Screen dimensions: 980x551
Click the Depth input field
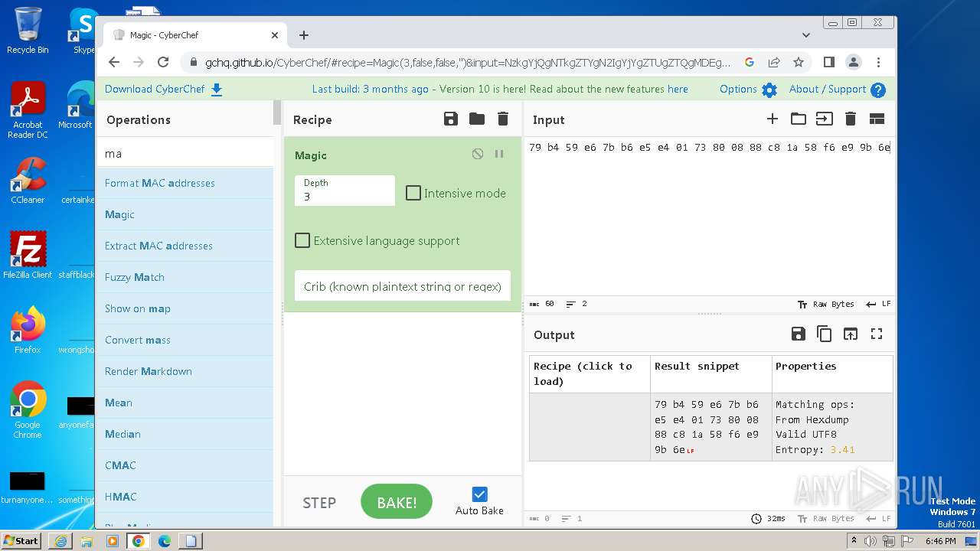pos(345,191)
